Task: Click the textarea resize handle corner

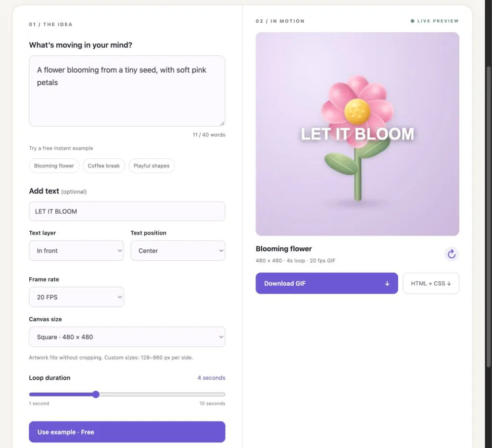Action: point(222,123)
